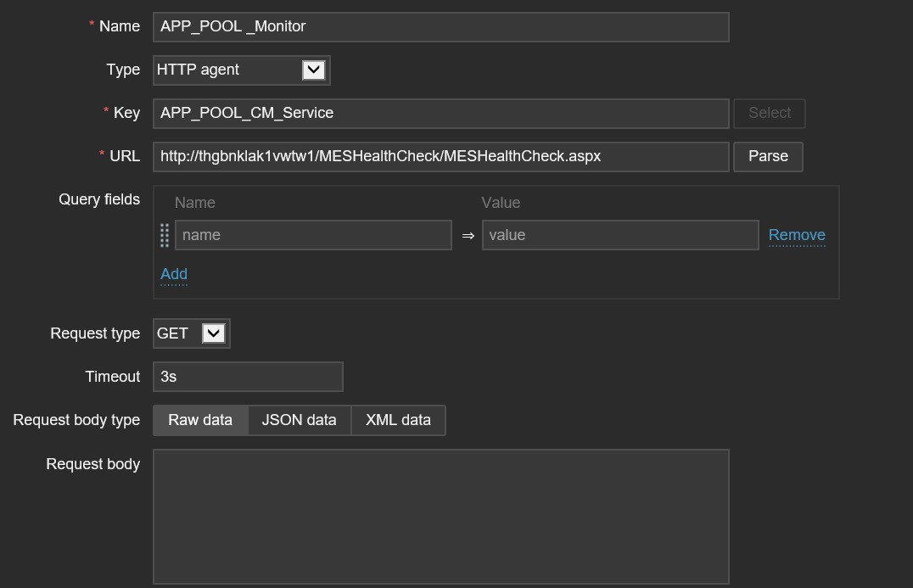Click the Select button beside the Key field
Viewport: 913px width, 588px height.
coord(769,113)
